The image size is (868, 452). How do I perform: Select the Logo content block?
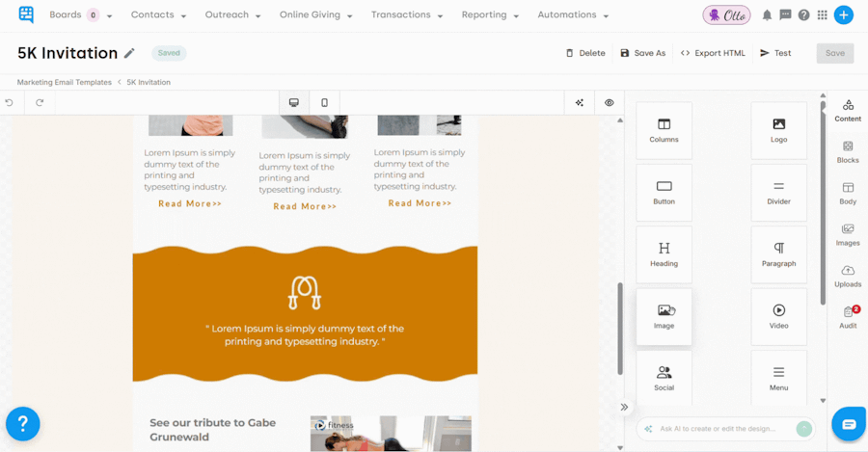[779, 130]
